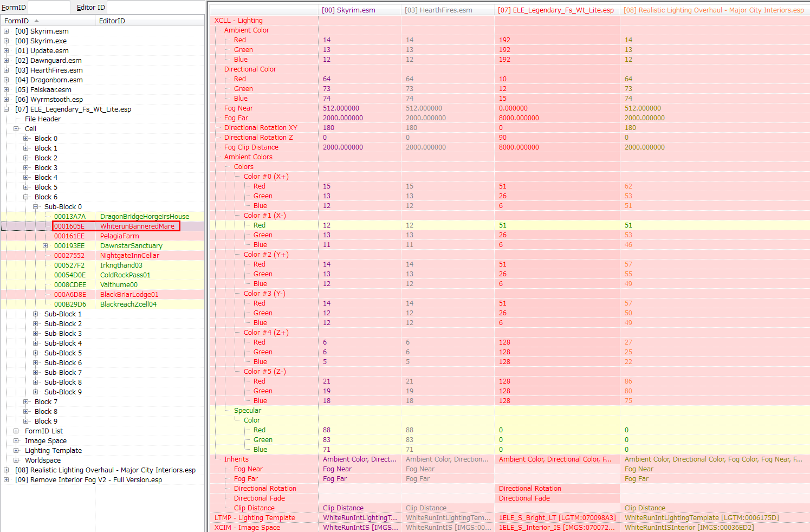Click the Fog Near row label
810x532 pixels.
tap(238, 108)
